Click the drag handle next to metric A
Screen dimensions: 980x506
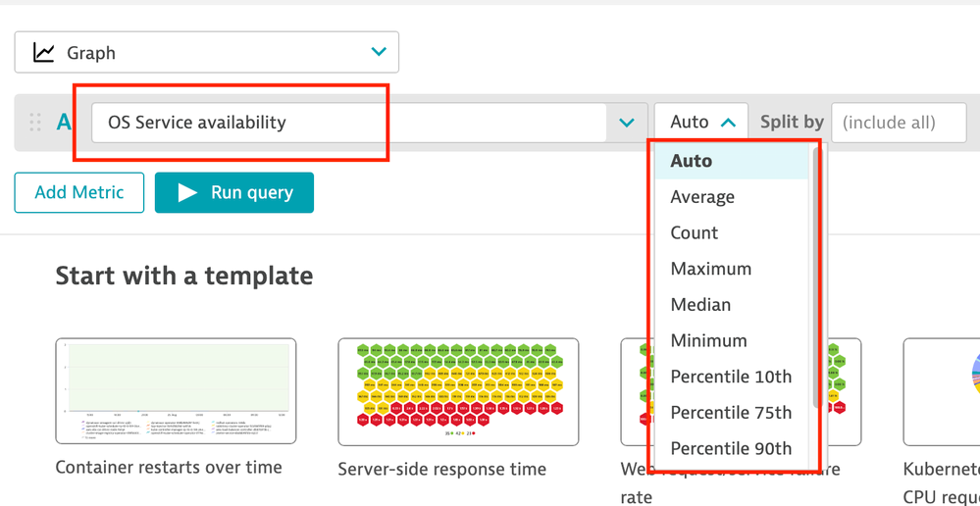(x=35, y=123)
